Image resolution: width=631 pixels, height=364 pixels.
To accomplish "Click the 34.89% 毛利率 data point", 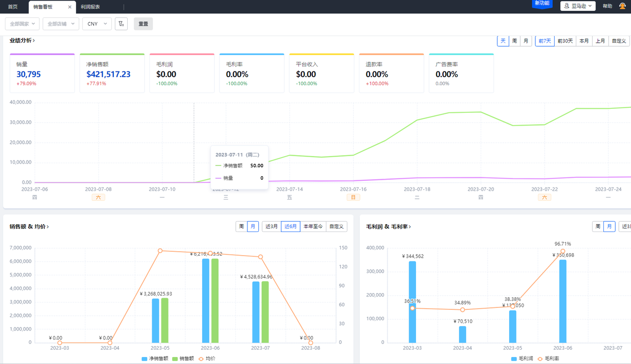I will click(462, 310).
